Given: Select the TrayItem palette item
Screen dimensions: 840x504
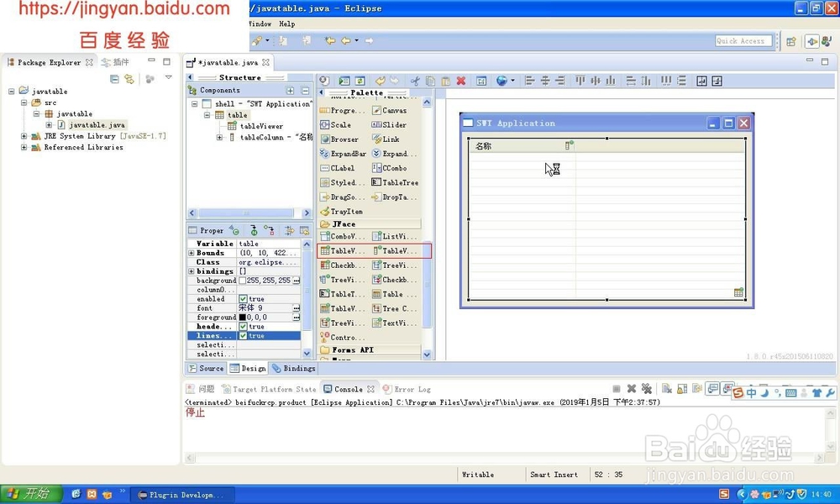Looking at the screenshot, I should coord(341,212).
